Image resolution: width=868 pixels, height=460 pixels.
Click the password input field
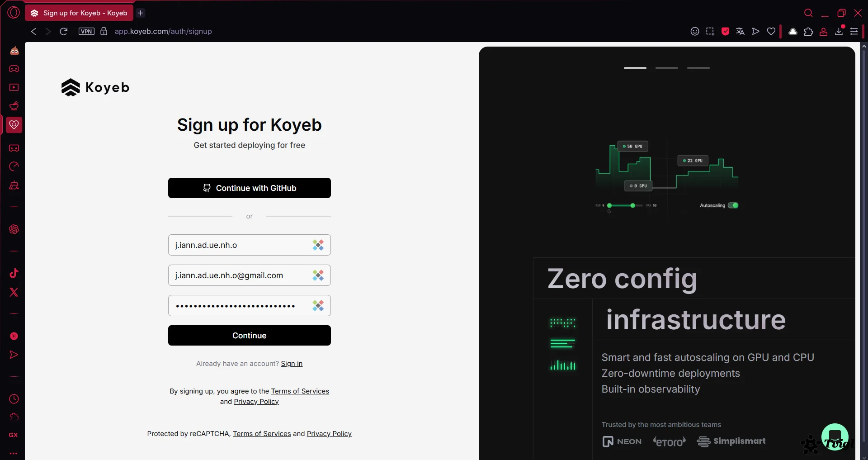[x=250, y=305]
